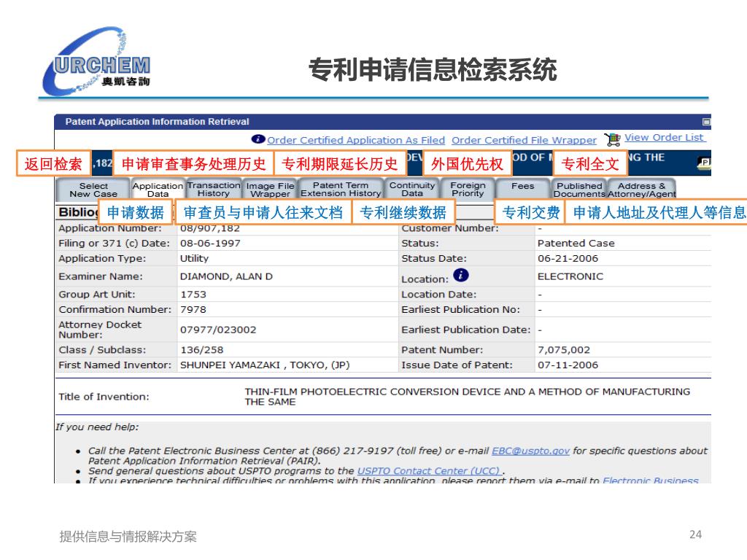
Task: Click the invention title THIN-FILM PHOTOELECTRIC CONVERSION DEVICE
Action: (x=467, y=397)
